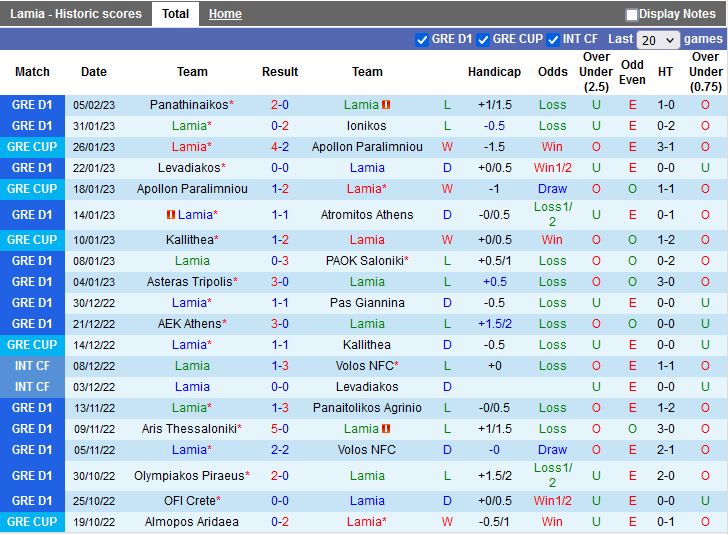Select the Odds column header

tap(552, 72)
